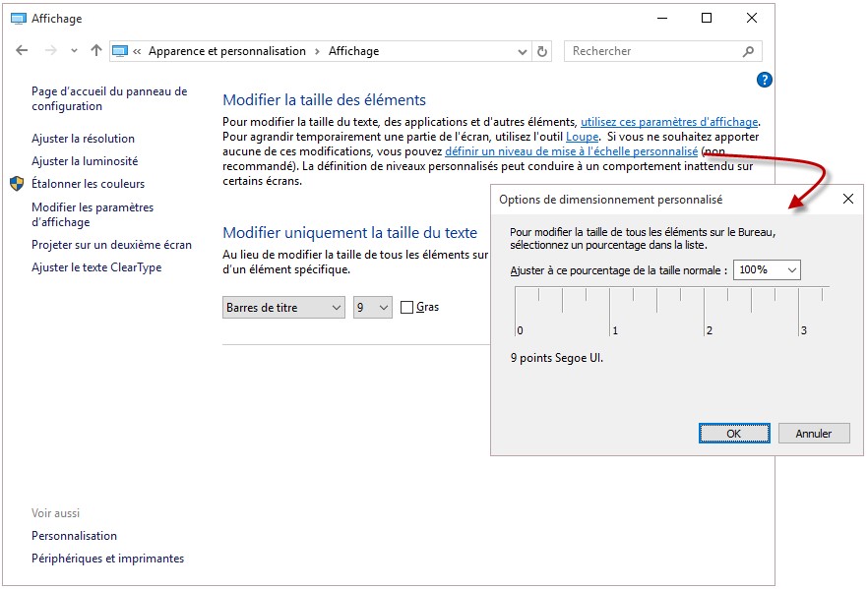The width and height of the screenshot is (868, 589).
Task: Go to Apparence et personnalisation breadcrumb
Action: point(226,51)
